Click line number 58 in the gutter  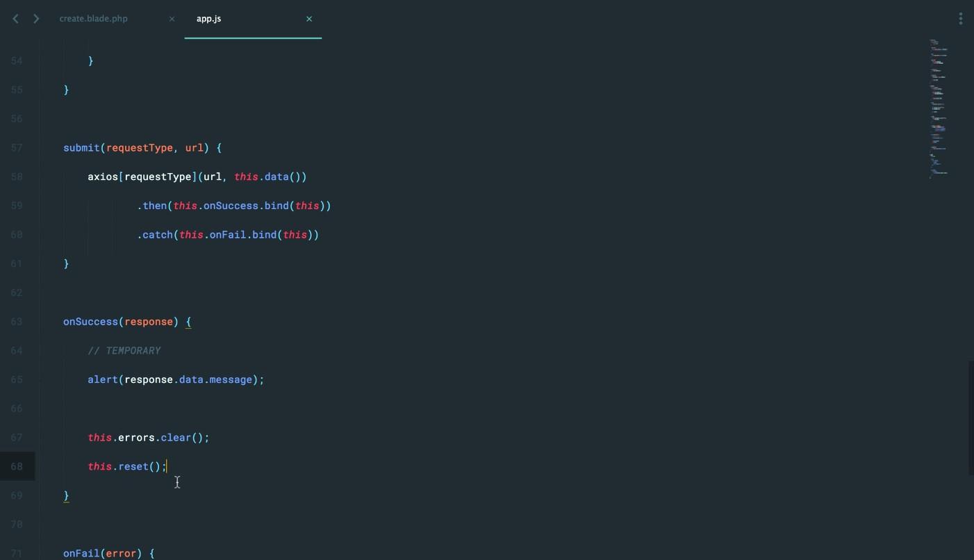coord(16,177)
